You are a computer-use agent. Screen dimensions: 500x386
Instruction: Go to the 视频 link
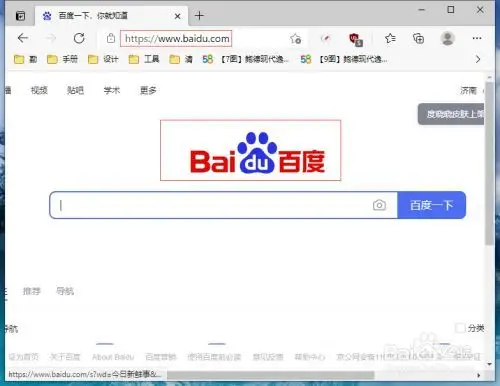(x=39, y=90)
